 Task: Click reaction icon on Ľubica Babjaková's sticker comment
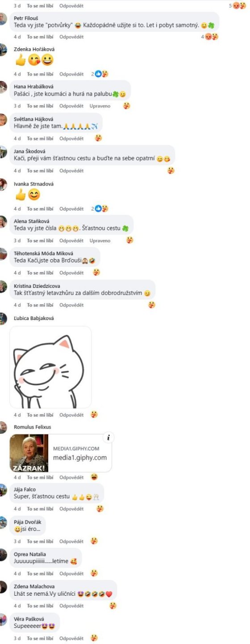click(x=94, y=415)
